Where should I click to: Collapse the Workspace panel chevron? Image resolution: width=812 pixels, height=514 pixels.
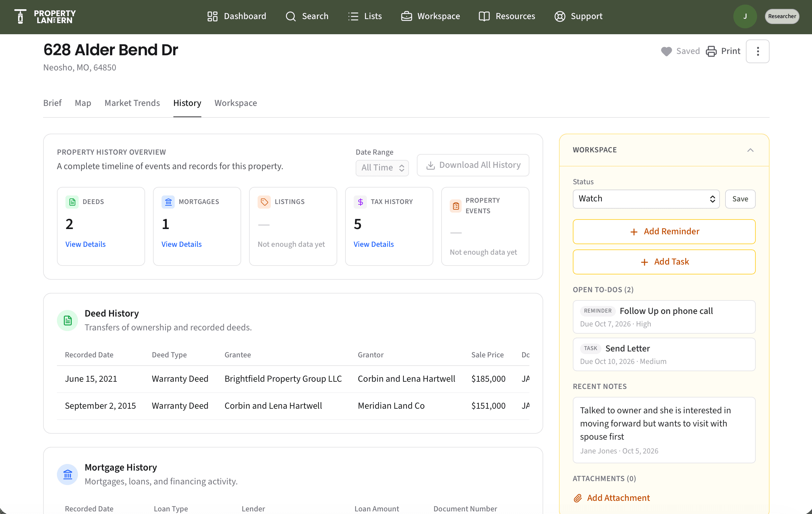pos(750,150)
